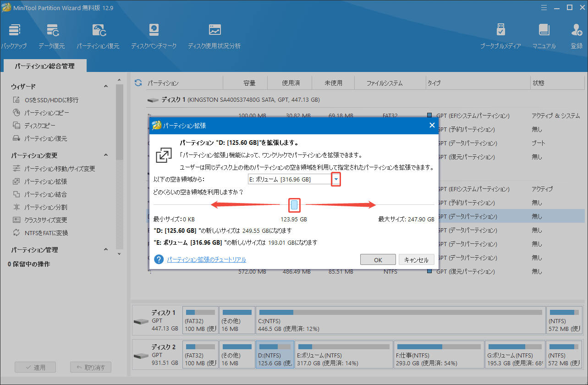
Task: Click the 登録 icon
Action: pos(577,37)
